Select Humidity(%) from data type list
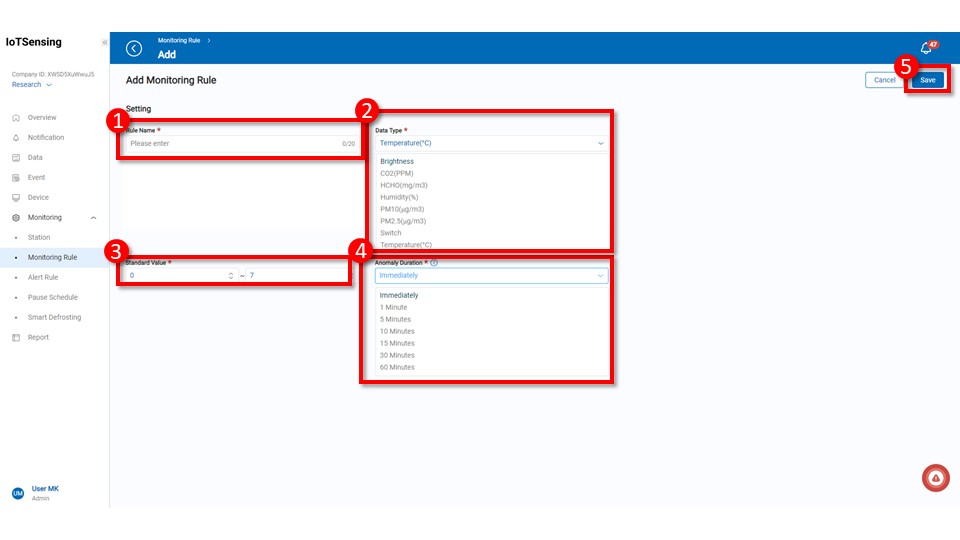Image resolution: width=960 pixels, height=540 pixels. point(399,197)
